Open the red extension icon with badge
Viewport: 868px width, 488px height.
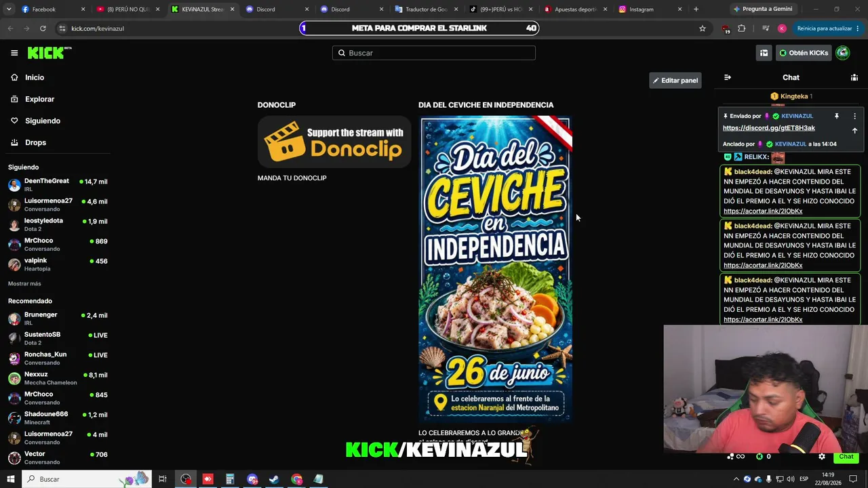(x=726, y=29)
